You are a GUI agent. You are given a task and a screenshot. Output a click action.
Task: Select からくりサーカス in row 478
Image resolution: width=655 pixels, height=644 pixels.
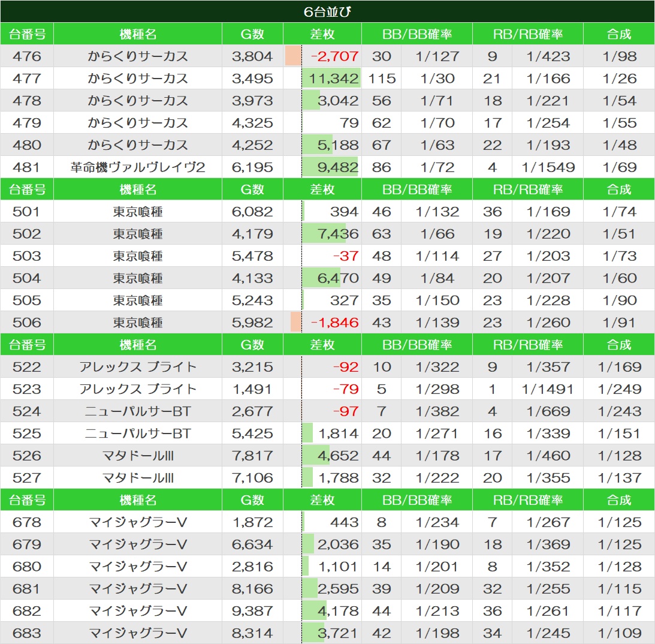tap(138, 100)
